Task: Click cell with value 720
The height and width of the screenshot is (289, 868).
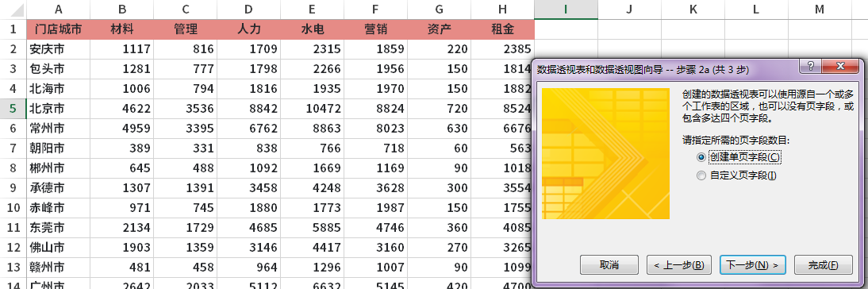Action: 439,109
